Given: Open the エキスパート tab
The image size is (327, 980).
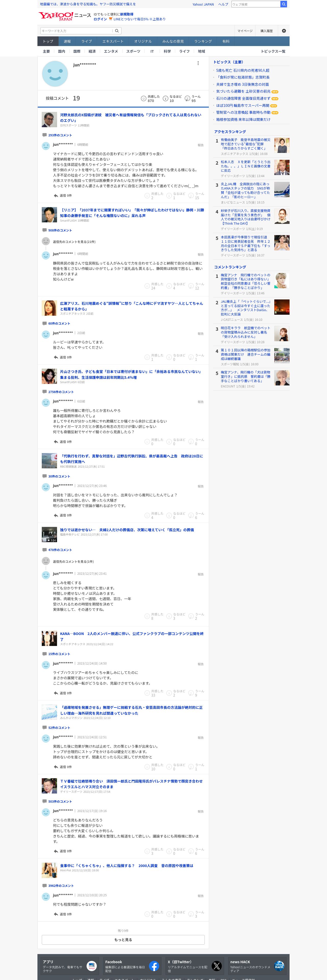Looking at the screenshot, I should pos(113,41).
